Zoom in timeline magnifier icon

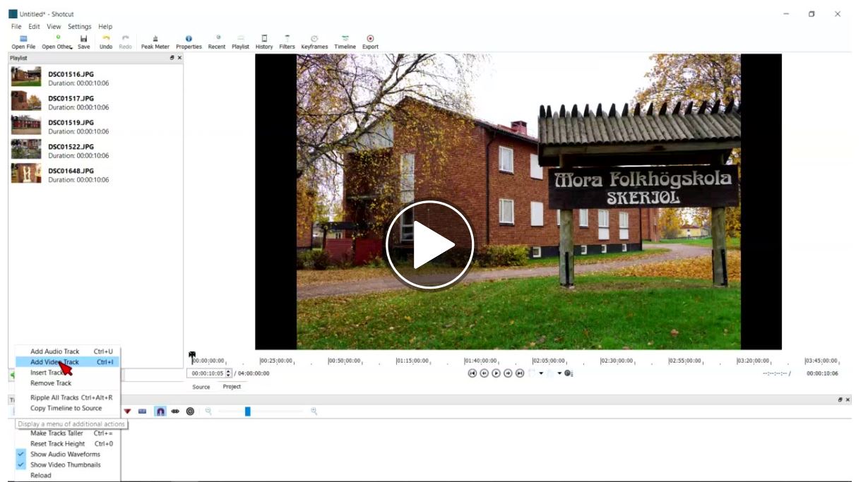pyautogui.click(x=314, y=411)
